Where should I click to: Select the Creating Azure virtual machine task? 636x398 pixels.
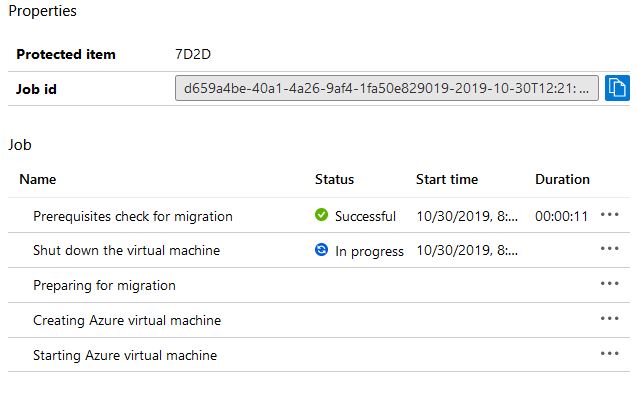(x=127, y=320)
